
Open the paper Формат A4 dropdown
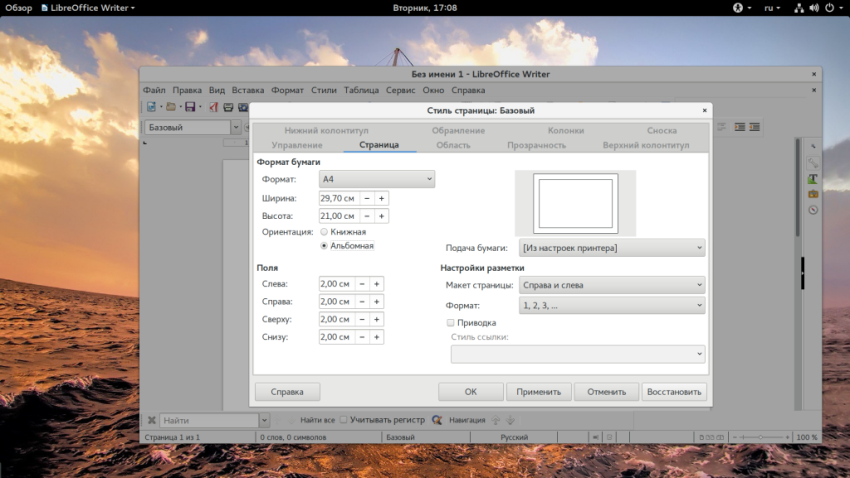click(x=376, y=179)
